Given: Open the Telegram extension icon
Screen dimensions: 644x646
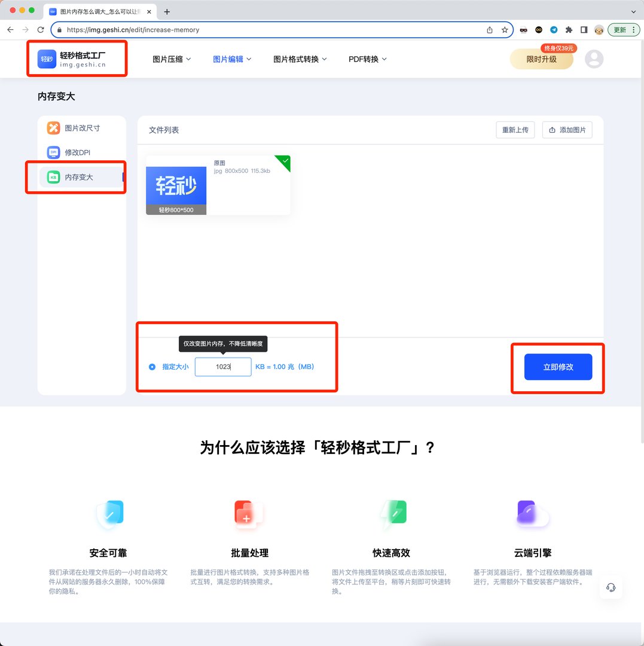Looking at the screenshot, I should [x=554, y=29].
